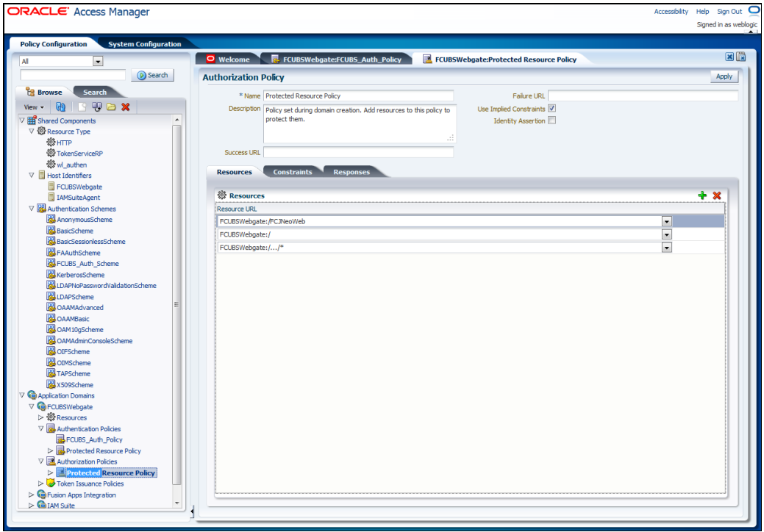Viewport: 764px width, 532px height.
Task: Click the chat bubble icon near Sign Out
Action: tap(754, 10)
